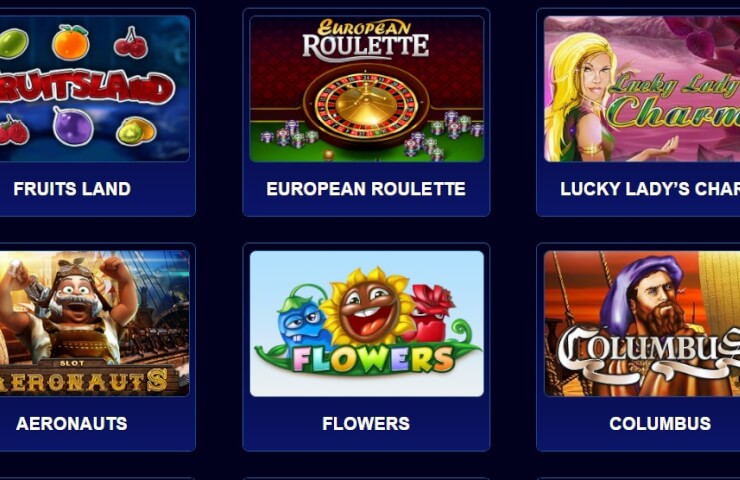Select the Lucky Lady's Charm game image
This screenshot has height=480, width=740.
pos(642,89)
